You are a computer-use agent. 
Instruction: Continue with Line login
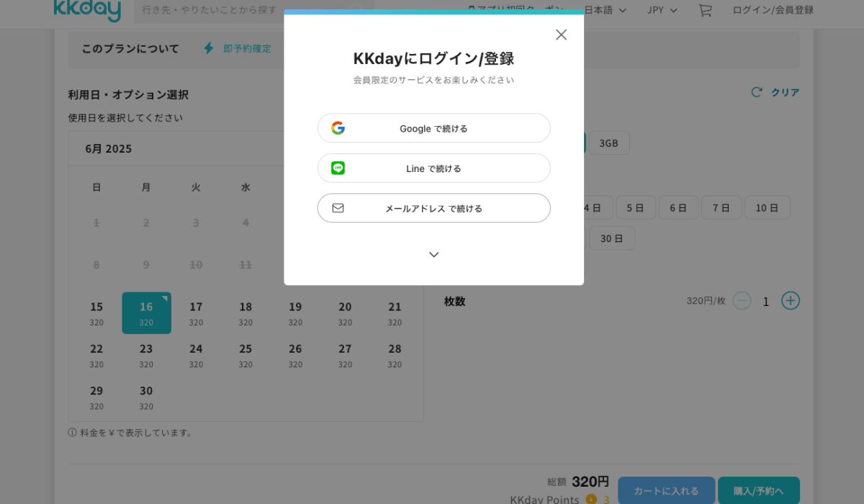[433, 168]
